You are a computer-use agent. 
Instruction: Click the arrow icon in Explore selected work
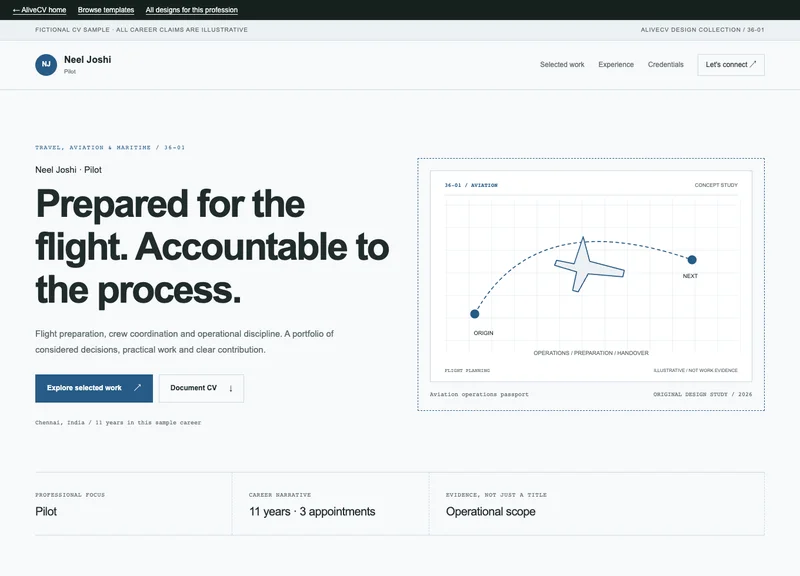[137, 388]
